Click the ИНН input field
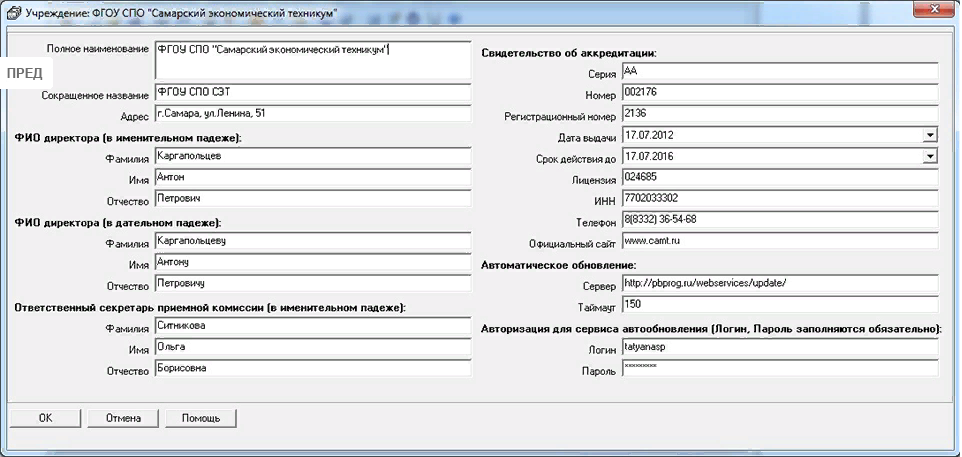This screenshot has width=962, height=457. [779, 199]
